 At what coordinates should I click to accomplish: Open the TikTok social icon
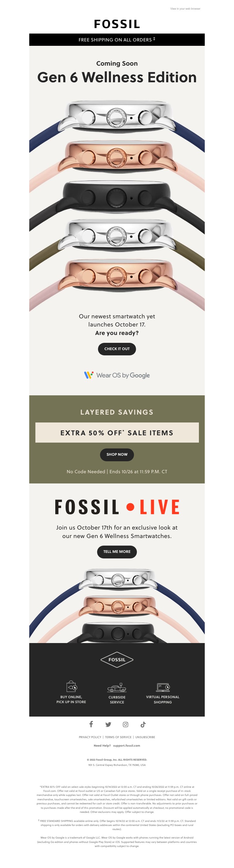(x=143, y=724)
